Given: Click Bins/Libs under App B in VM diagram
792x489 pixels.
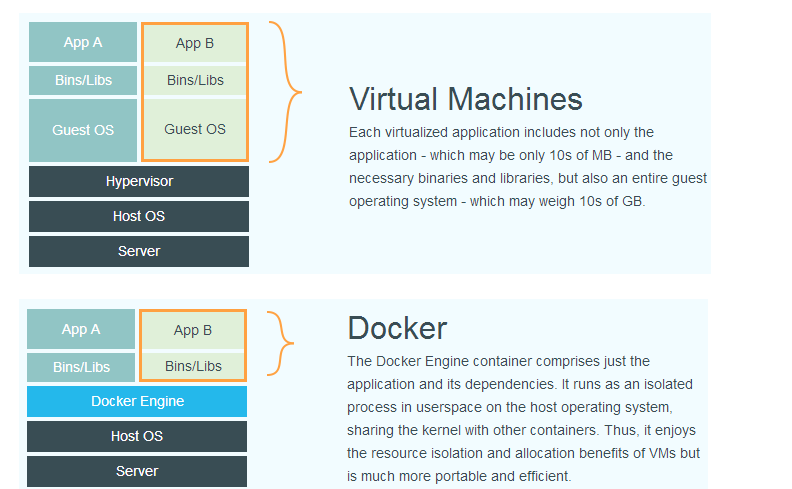Looking at the screenshot, I should coord(195,80).
